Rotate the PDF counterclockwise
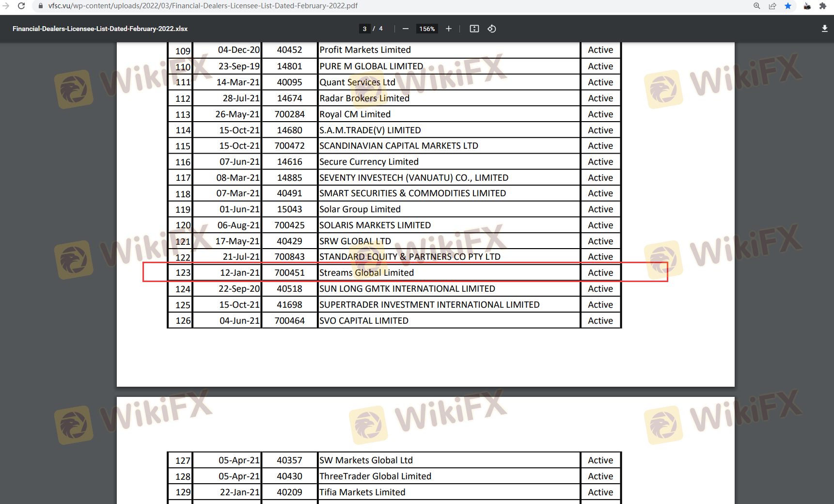834x504 pixels. [491, 29]
